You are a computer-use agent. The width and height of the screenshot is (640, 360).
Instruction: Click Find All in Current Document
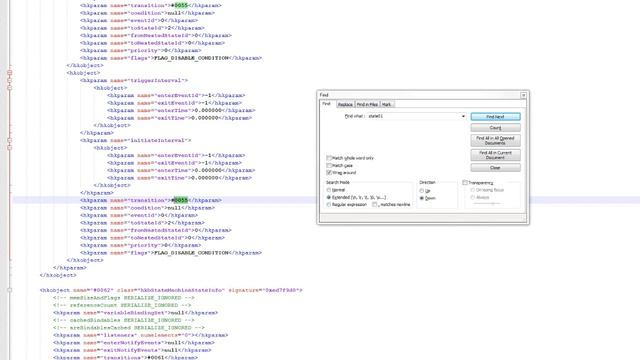click(495, 155)
